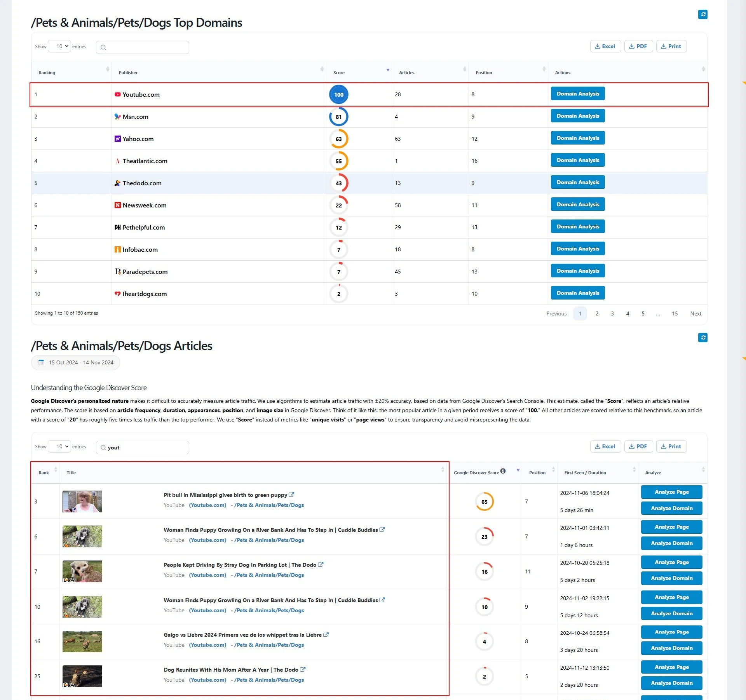Open entries count dropdown in Top Domains table
The height and width of the screenshot is (700, 746).
coord(59,46)
